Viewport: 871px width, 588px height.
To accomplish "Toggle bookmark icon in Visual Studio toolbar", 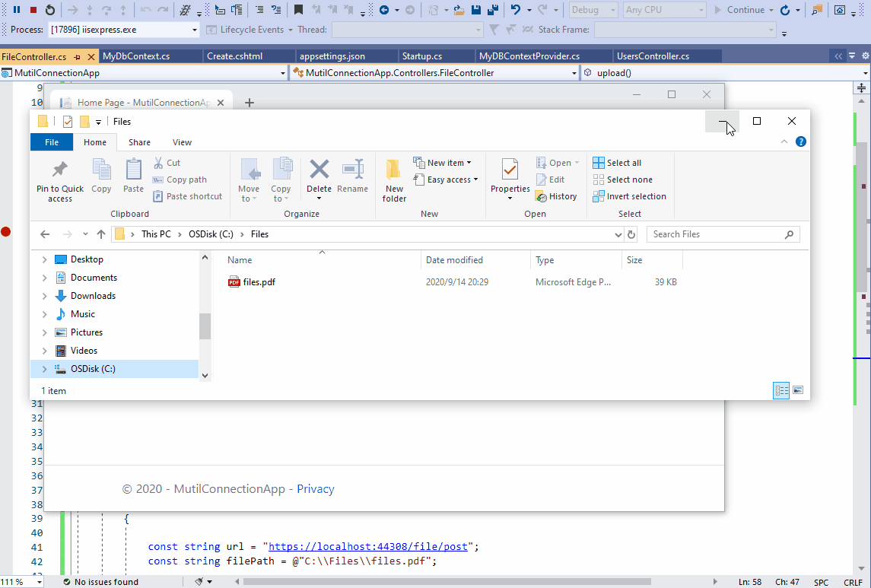I will tap(298, 9).
